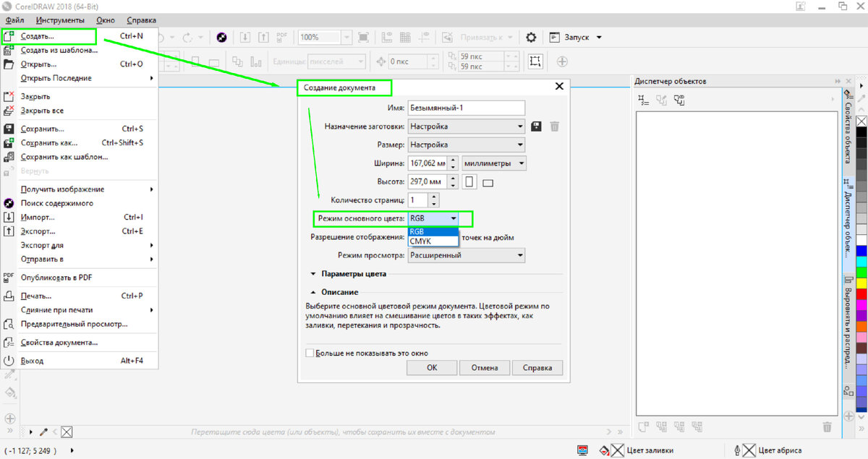Open the Запуск workspace dropdown
Viewport: 868px width, 459px height.
(x=598, y=37)
